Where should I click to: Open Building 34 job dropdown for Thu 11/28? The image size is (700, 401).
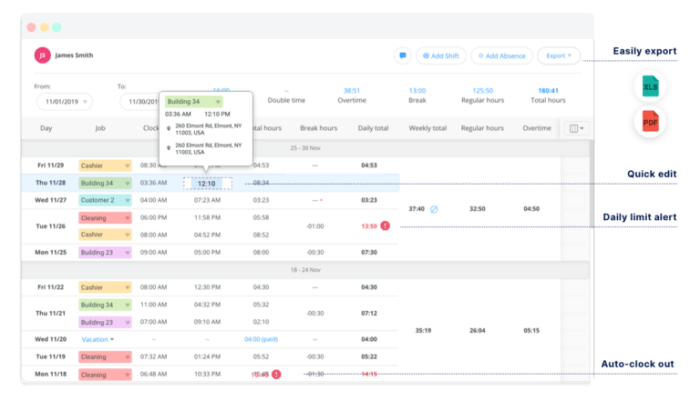[x=105, y=183]
